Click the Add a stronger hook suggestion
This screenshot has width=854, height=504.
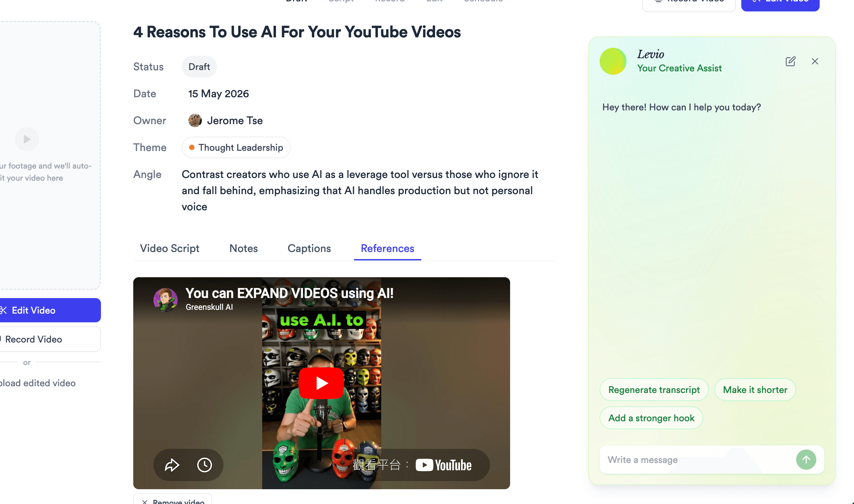[651, 418]
